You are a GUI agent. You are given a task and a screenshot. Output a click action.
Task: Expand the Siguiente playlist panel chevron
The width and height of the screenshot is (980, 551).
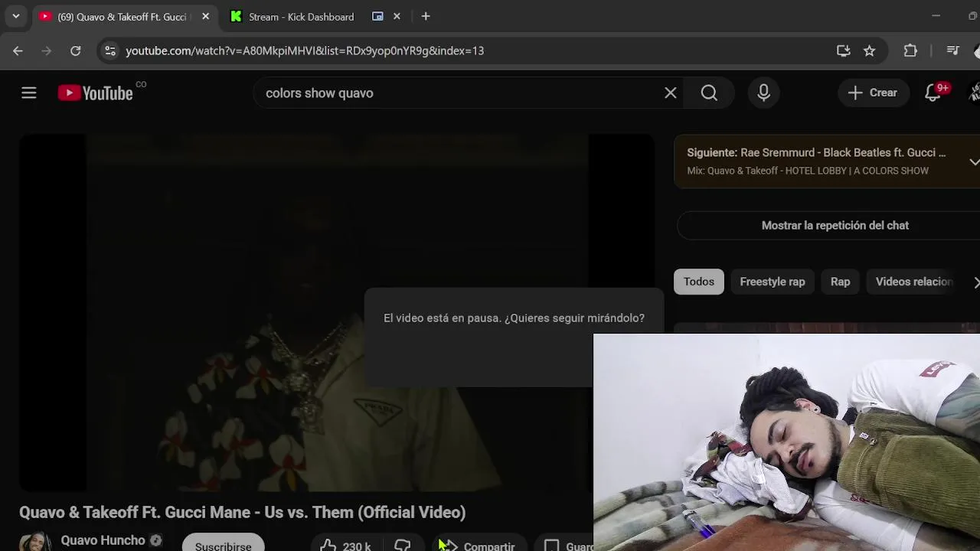974,161
